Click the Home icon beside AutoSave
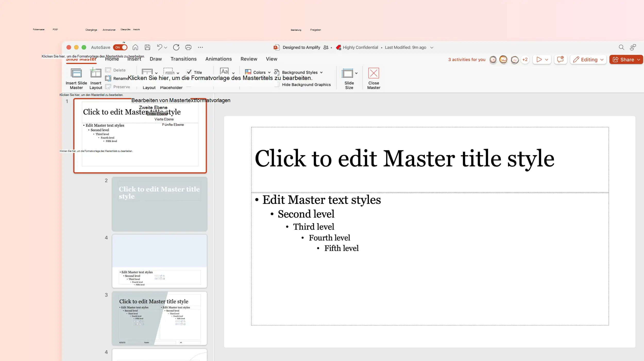Viewport: 644px width, 361px height. click(135, 47)
